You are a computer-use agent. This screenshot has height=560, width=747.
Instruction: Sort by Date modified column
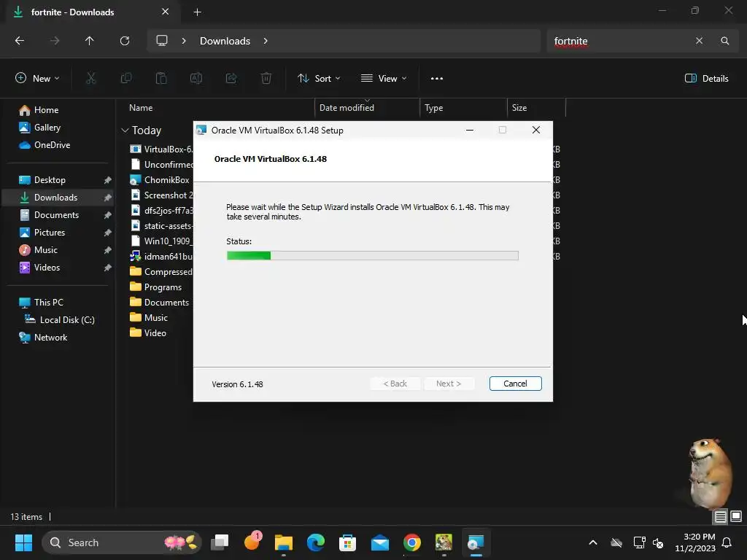coord(347,108)
